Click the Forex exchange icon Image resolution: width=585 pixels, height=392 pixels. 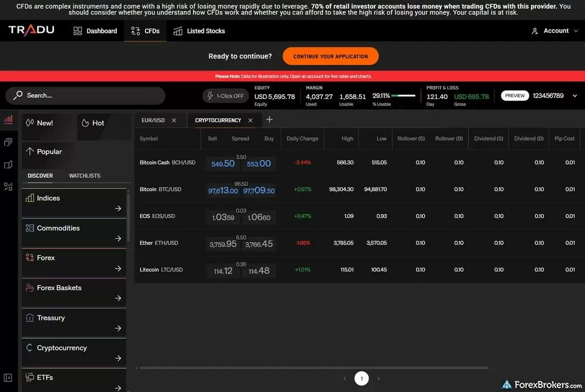point(30,257)
